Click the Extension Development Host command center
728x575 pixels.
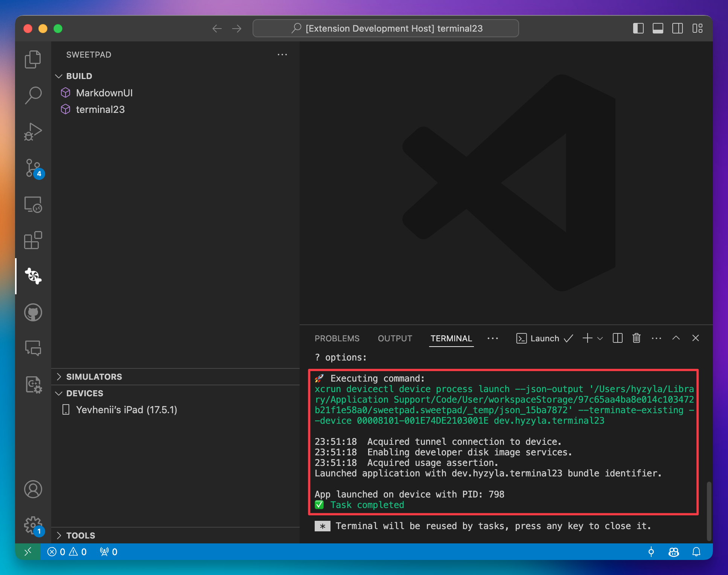tap(385, 28)
